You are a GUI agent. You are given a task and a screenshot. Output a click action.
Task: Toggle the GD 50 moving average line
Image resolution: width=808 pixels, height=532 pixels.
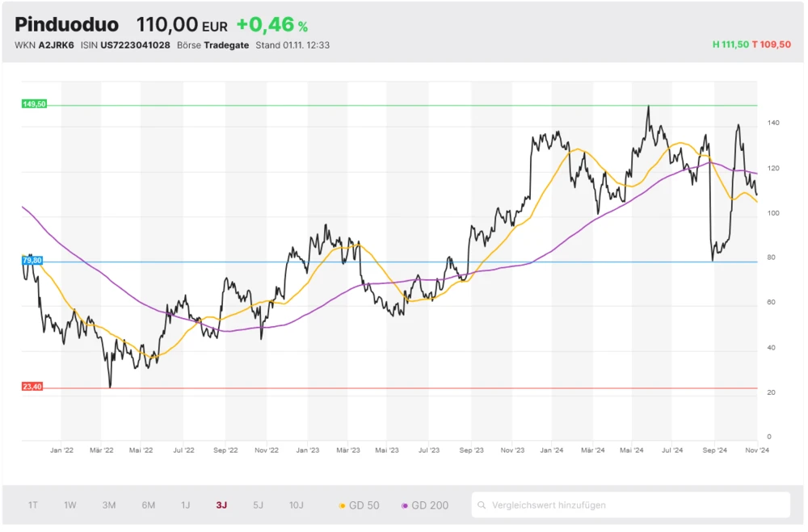click(x=359, y=505)
